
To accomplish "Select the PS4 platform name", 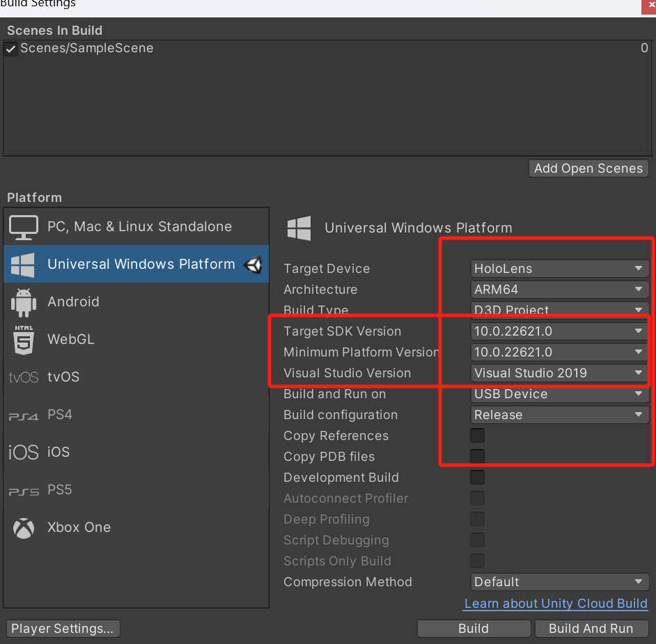I will pos(60,414).
